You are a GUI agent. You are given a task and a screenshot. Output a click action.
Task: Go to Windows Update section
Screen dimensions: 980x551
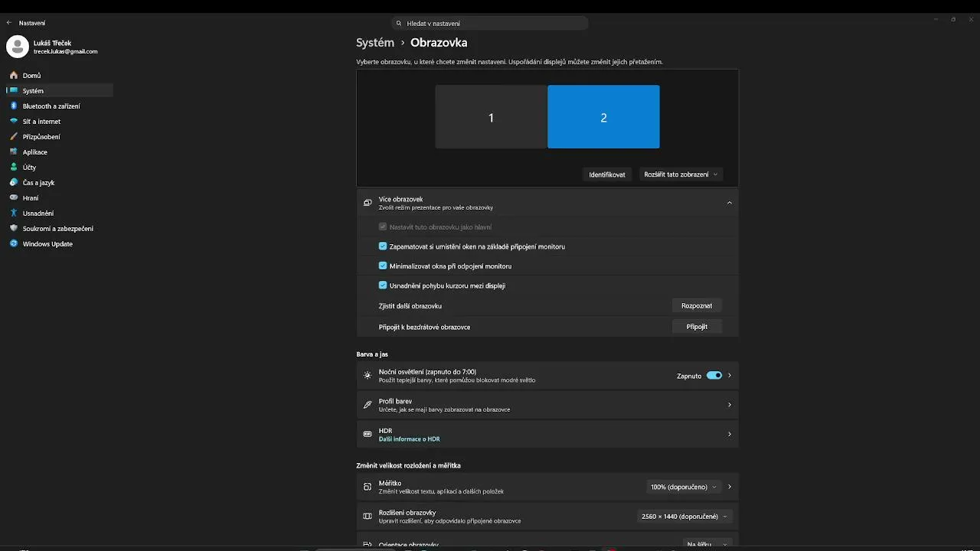click(x=60, y=244)
